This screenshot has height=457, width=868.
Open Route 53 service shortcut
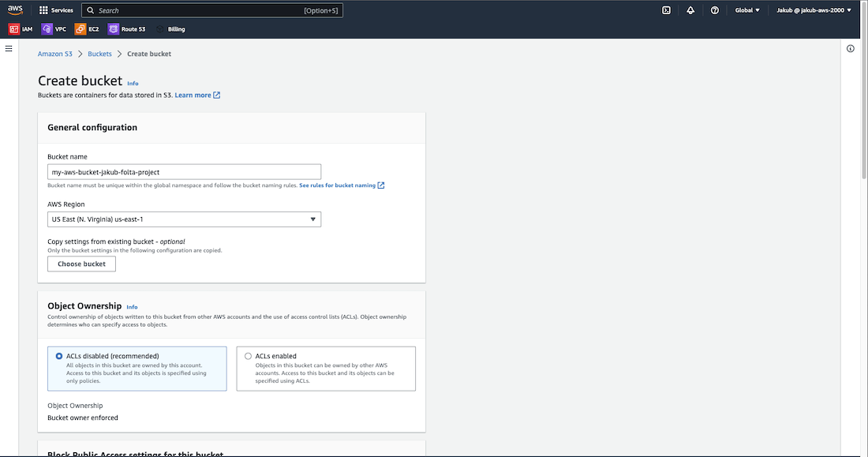(x=127, y=29)
